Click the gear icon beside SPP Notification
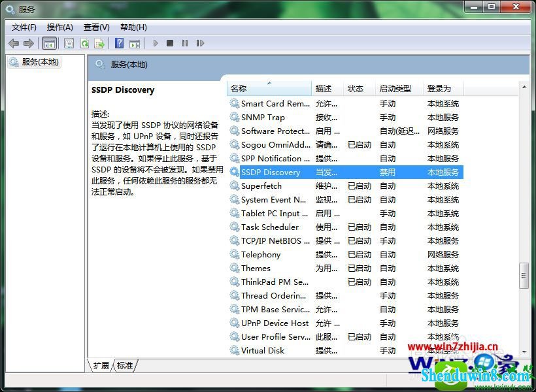 [x=235, y=158]
